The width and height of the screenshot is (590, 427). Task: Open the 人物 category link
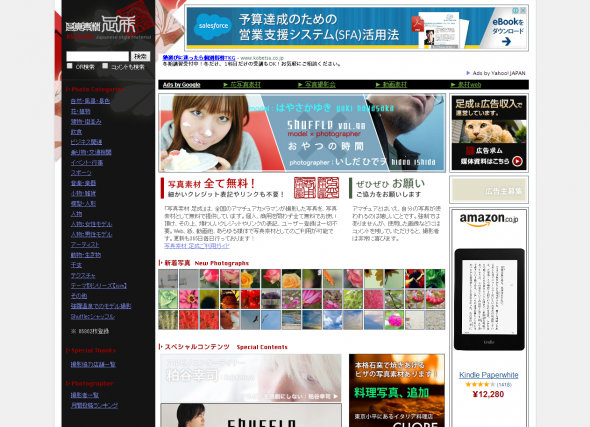[x=76, y=214]
